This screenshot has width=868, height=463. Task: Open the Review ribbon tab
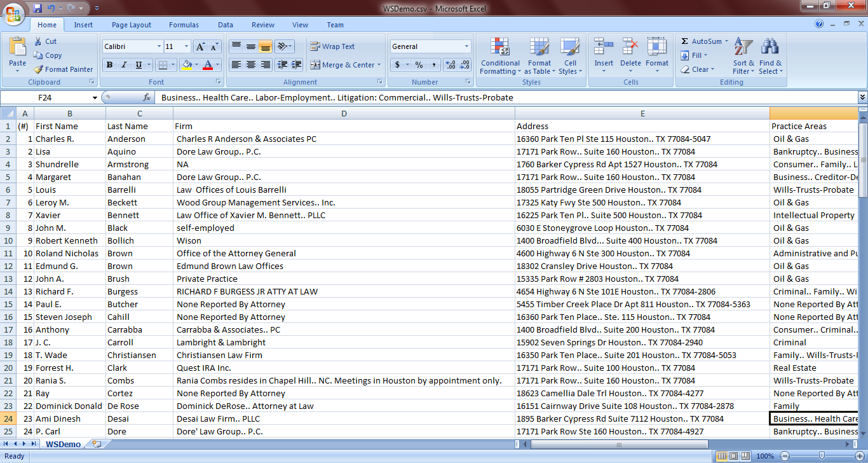pyautogui.click(x=263, y=25)
